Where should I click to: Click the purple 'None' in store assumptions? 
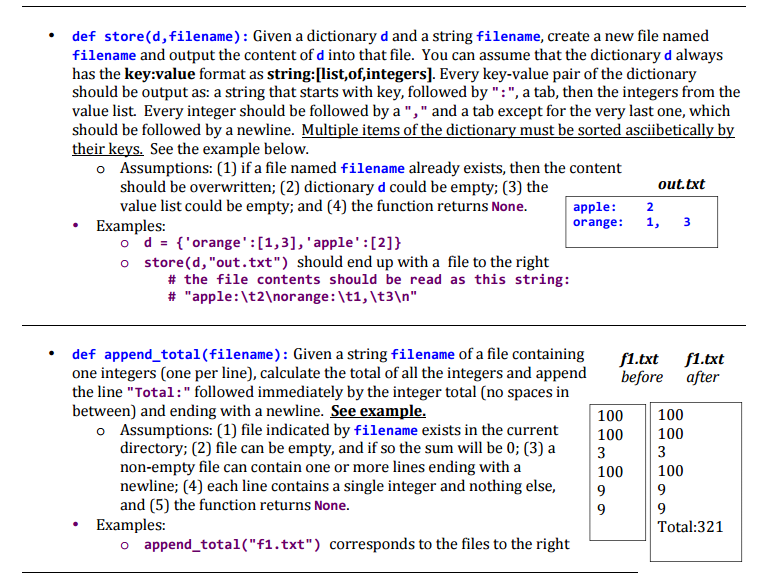508,207
